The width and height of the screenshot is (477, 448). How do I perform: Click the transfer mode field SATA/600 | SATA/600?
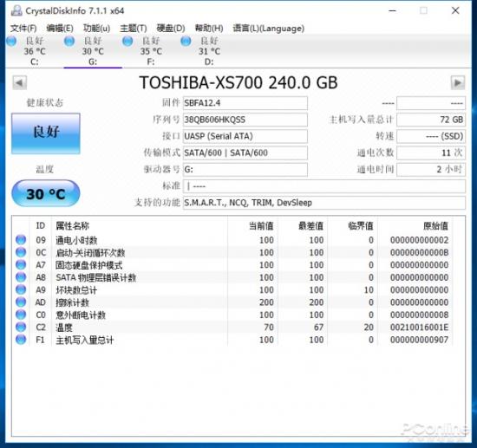pyautogui.click(x=245, y=153)
